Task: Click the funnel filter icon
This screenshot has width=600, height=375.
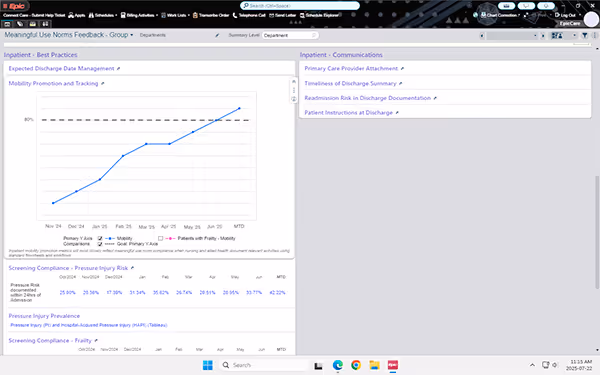Action: [x=585, y=36]
